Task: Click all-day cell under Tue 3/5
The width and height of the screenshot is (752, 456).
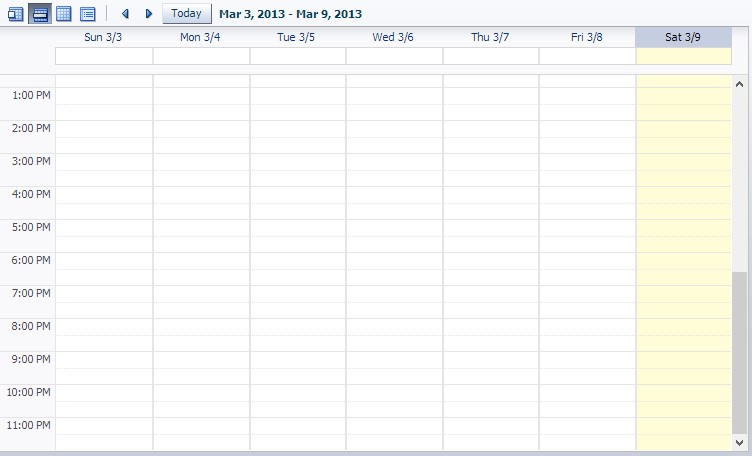Action: point(298,56)
